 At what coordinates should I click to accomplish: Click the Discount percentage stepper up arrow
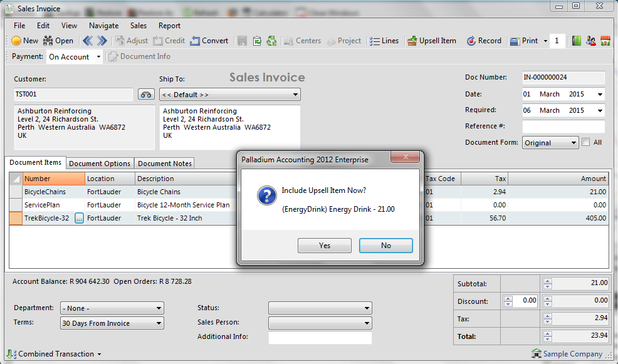coord(508,298)
